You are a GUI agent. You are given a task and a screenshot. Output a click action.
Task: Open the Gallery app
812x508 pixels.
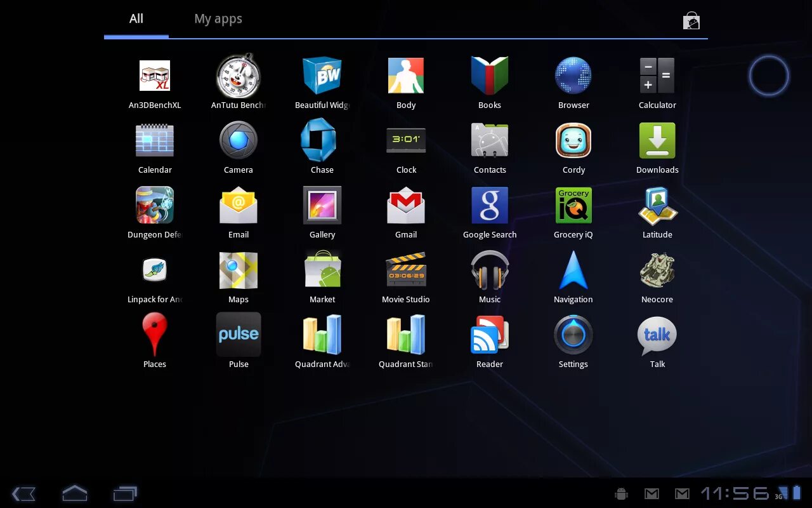tap(322, 206)
